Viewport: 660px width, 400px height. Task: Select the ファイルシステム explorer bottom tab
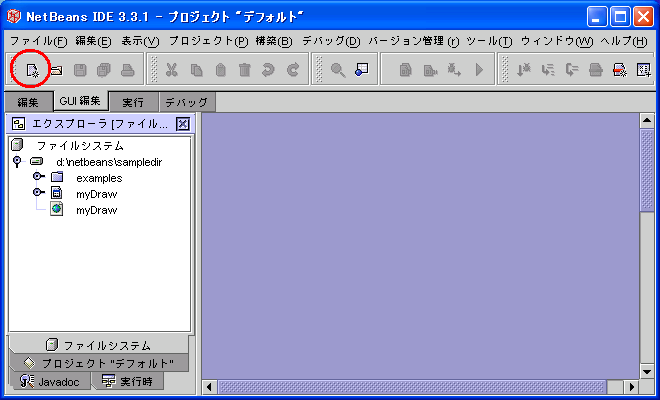coord(98,345)
